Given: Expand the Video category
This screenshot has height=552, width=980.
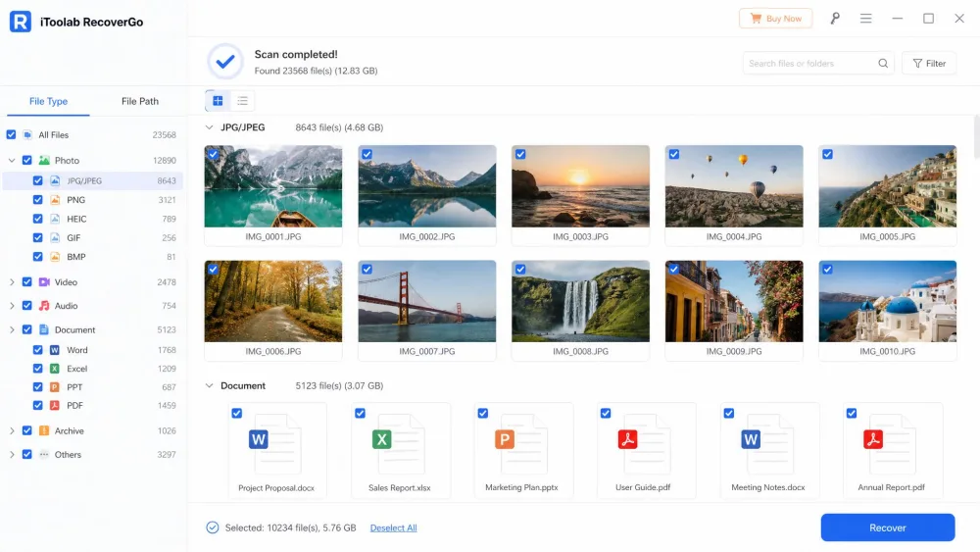Looking at the screenshot, I should pyautogui.click(x=11, y=282).
